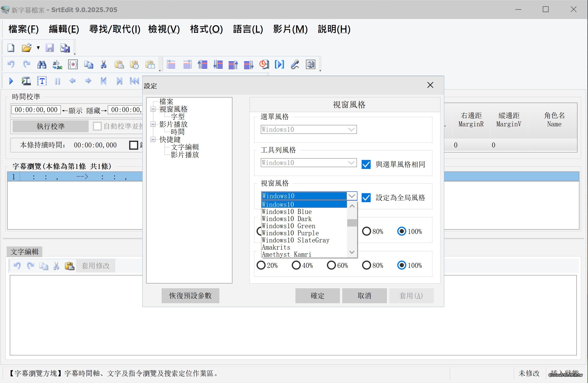Open the 檢視(V) menu
This screenshot has height=383, width=588.
tap(164, 29)
